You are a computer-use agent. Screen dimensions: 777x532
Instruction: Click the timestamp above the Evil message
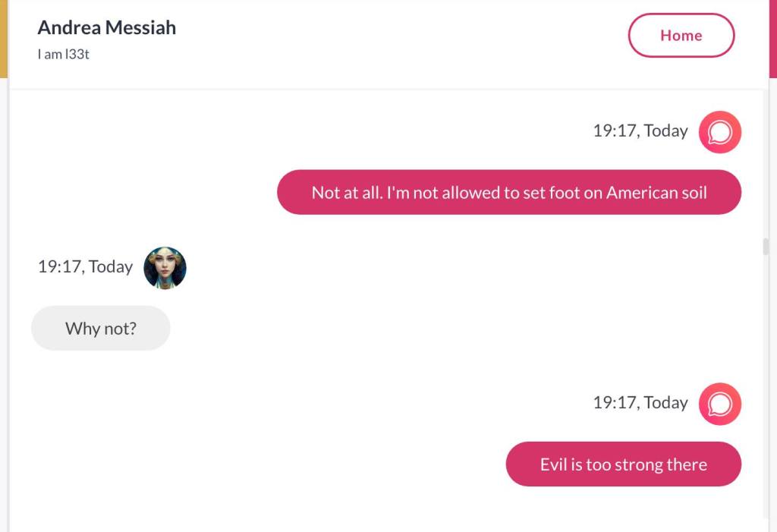(x=640, y=402)
